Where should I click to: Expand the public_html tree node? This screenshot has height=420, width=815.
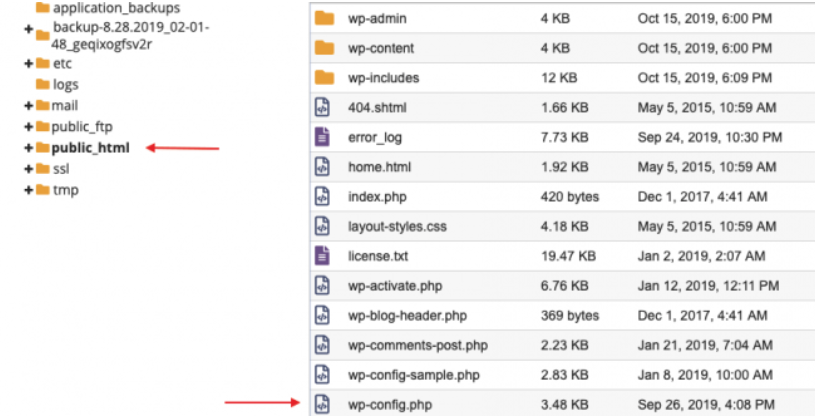click(x=29, y=148)
